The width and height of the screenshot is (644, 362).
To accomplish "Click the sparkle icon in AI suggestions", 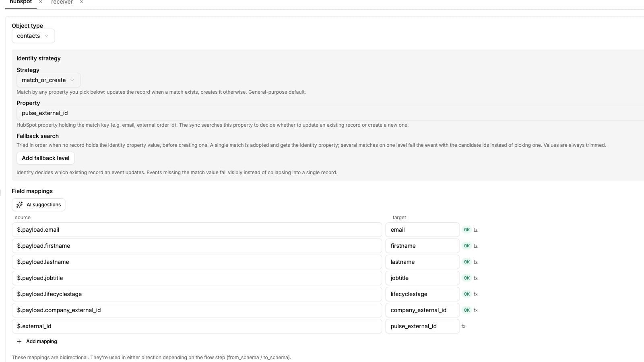I will [x=19, y=205].
